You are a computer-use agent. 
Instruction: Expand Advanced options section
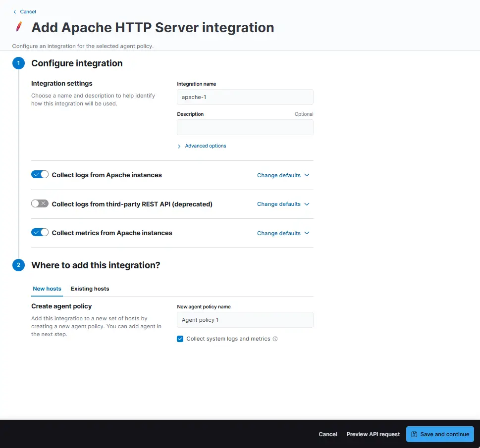[x=202, y=146]
